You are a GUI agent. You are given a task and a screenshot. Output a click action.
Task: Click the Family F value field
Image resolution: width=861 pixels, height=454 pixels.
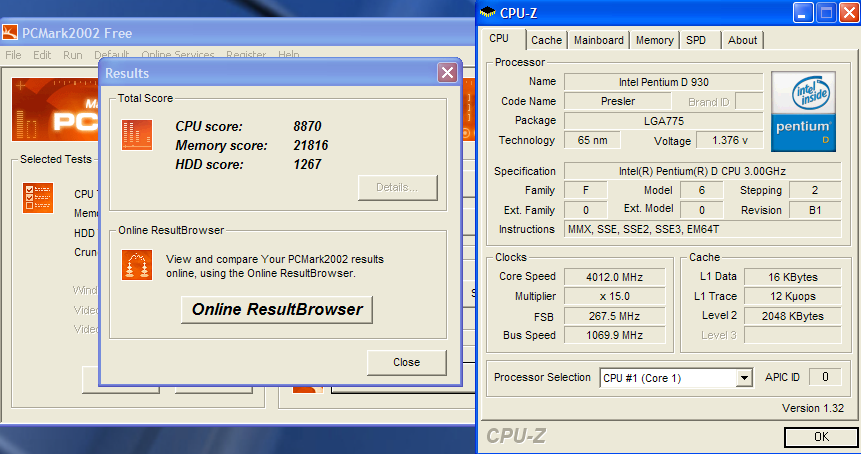point(586,190)
